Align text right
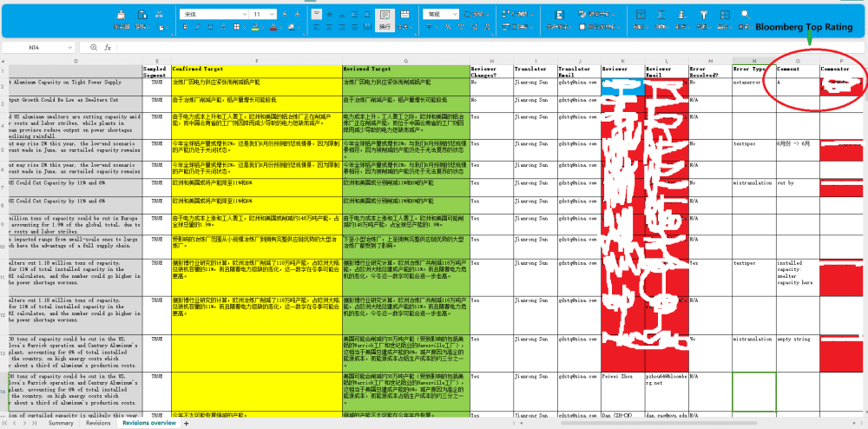 pos(342,27)
